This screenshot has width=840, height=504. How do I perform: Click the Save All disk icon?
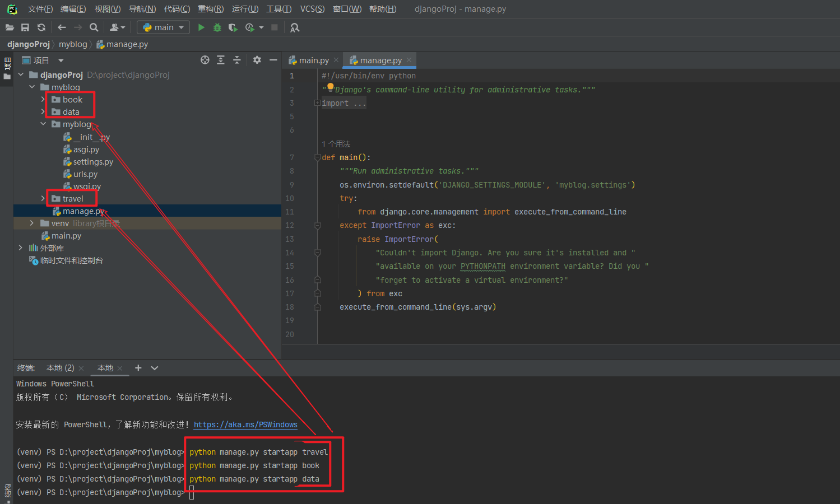(25, 27)
